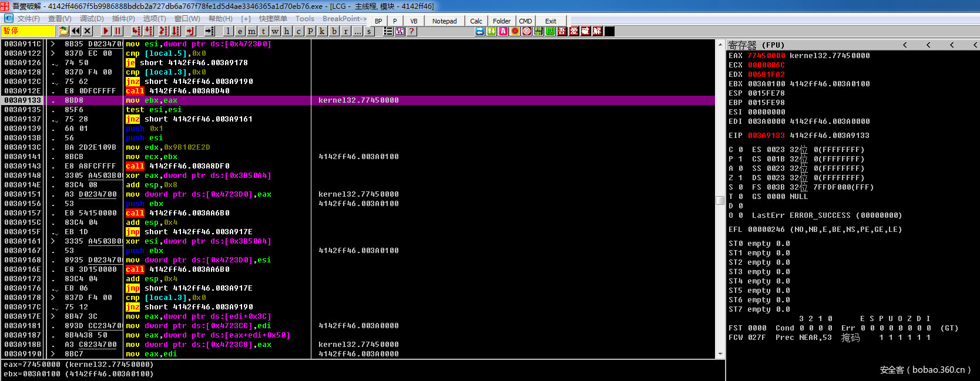Image resolution: width=980 pixels, height=381 pixels.
Task: Expand the BreakPoint-> menu
Action: point(344,19)
